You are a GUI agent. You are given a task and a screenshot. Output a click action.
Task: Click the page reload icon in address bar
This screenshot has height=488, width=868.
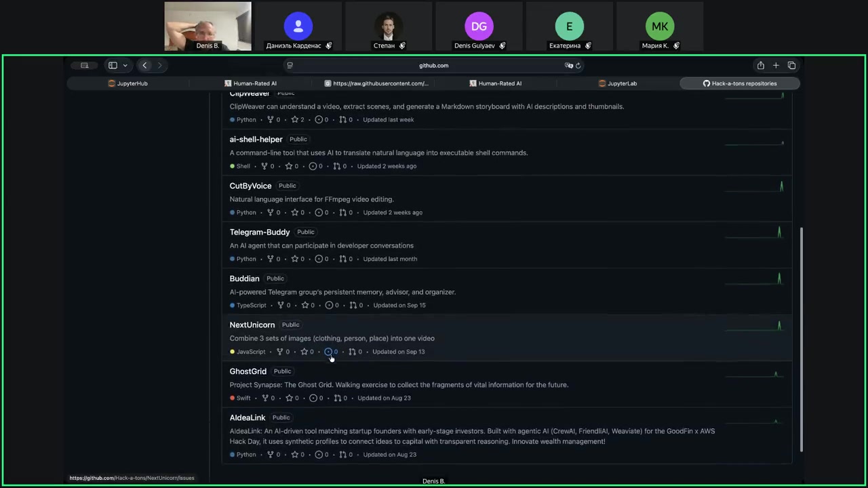578,66
